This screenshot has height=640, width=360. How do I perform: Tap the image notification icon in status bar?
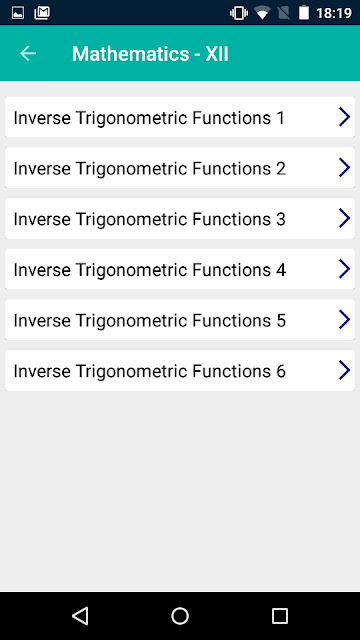point(18,13)
